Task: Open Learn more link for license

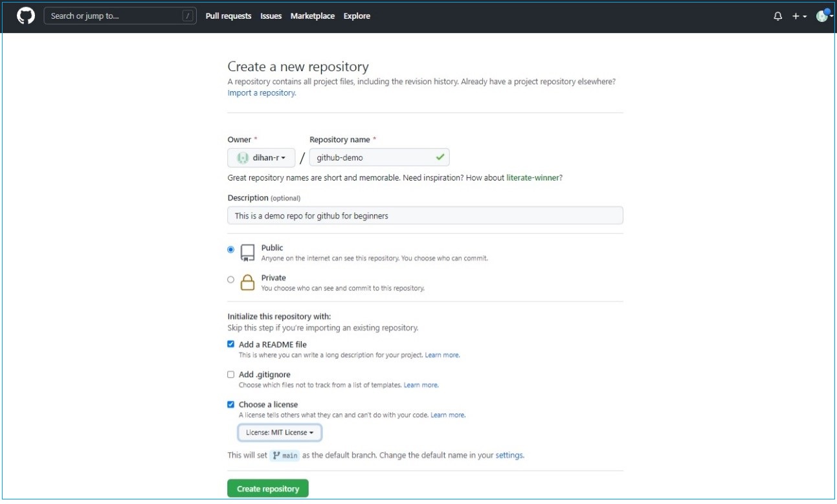Action: pos(448,415)
